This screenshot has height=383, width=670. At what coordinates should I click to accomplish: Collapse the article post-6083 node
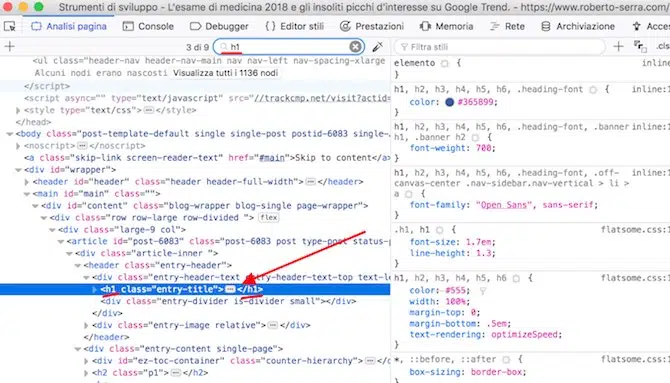pos(61,242)
